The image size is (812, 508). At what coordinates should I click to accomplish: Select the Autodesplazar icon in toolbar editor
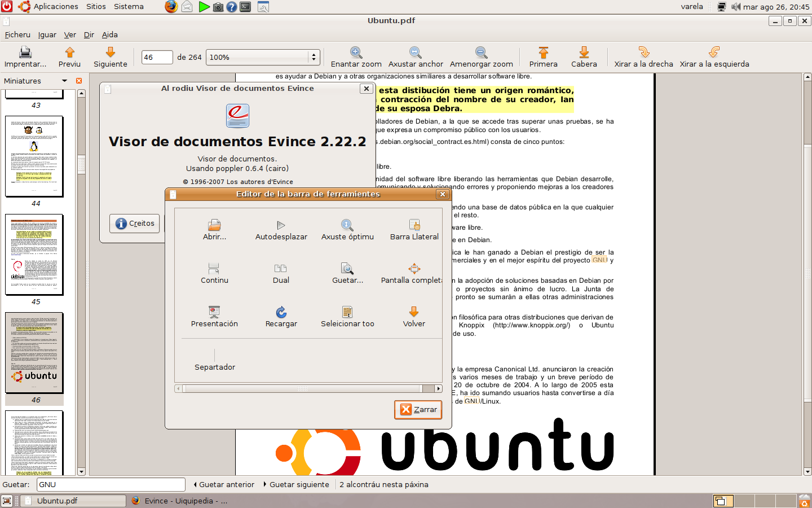[x=281, y=225]
